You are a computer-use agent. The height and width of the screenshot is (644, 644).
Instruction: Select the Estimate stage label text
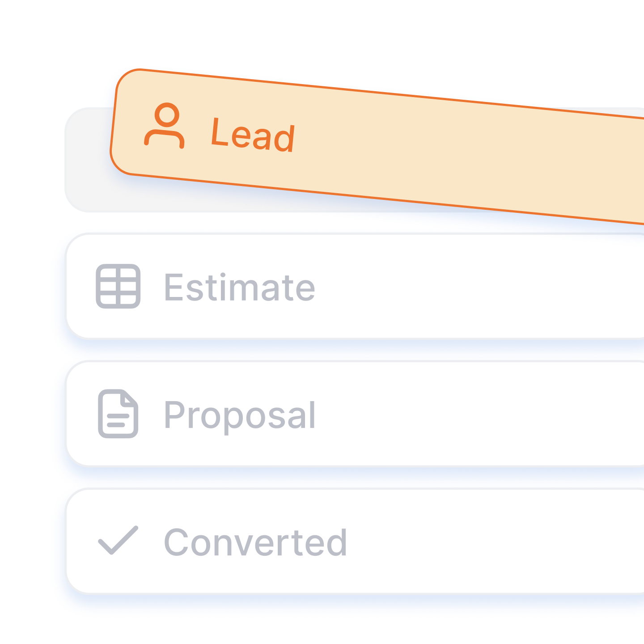tap(240, 287)
